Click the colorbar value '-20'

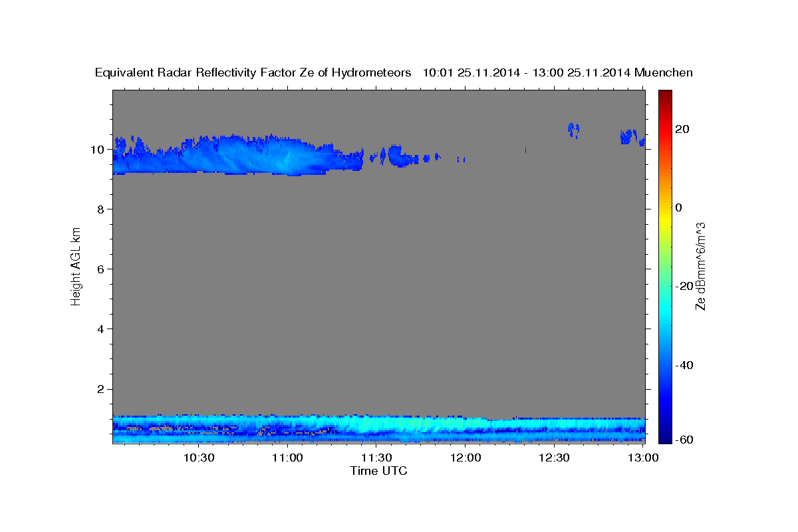coord(684,286)
